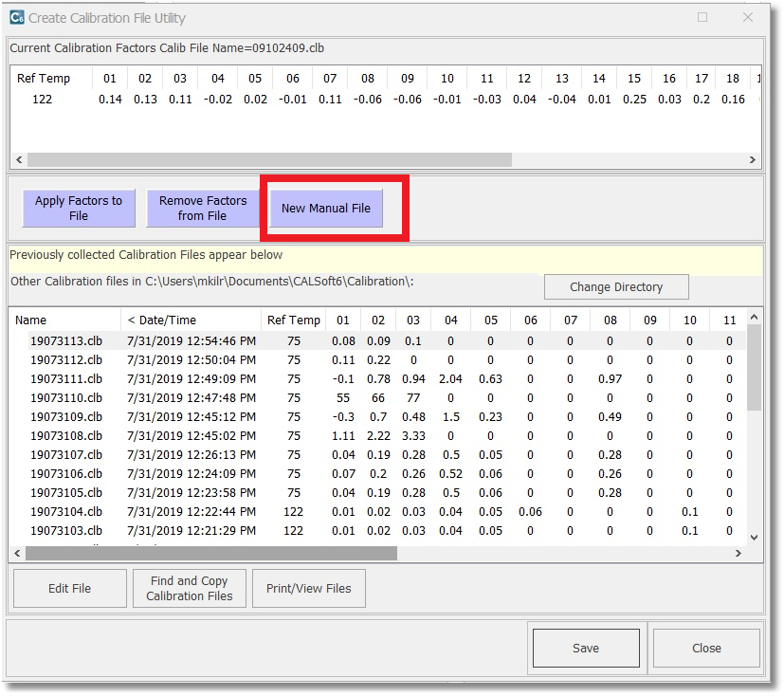Viewport: 784px width, 696px height.
Task: Click the 2.04 value in row 19073111.clb
Action: pyautogui.click(x=450, y=379)
